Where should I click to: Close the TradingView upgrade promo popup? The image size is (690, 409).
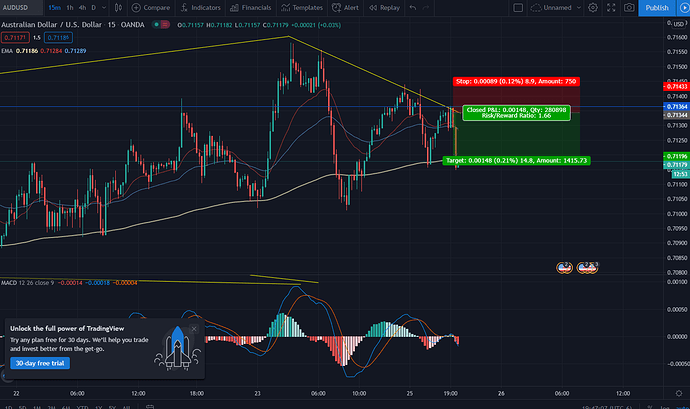click(x=196, y=327)
